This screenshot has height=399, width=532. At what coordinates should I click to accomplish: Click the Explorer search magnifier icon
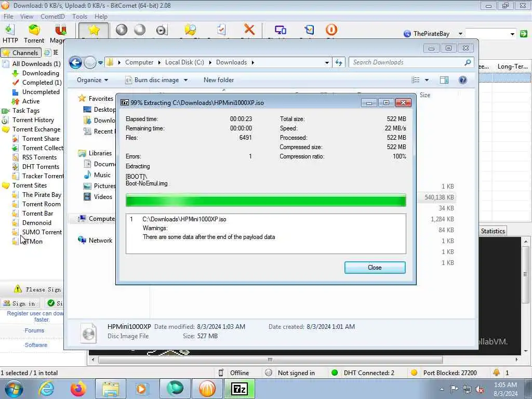click(x=468, y=62)
